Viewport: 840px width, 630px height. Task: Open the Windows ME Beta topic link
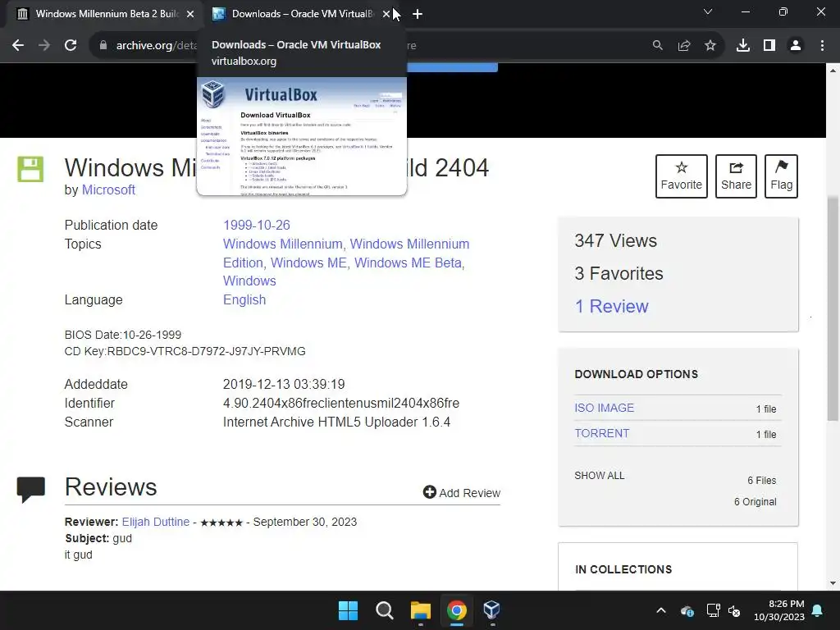[408, 262]
